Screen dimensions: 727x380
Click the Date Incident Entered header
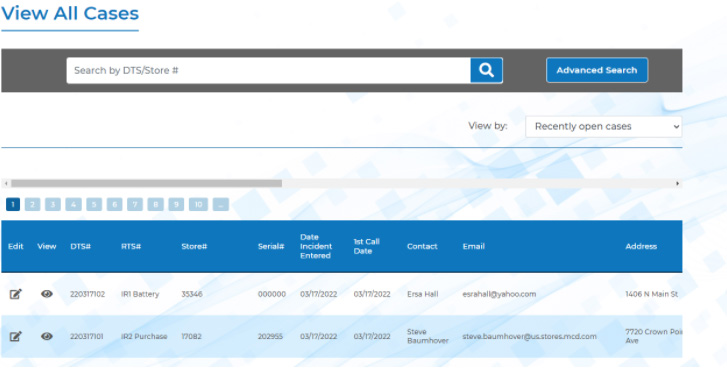[x=316, y=246]
